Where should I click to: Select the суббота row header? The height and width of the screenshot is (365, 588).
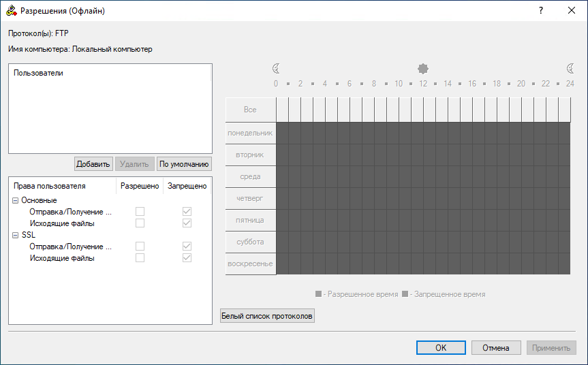(x=251, y=241)
